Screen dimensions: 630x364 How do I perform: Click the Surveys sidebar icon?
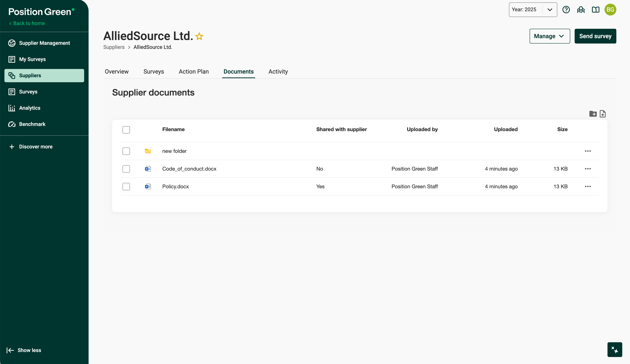12,92
